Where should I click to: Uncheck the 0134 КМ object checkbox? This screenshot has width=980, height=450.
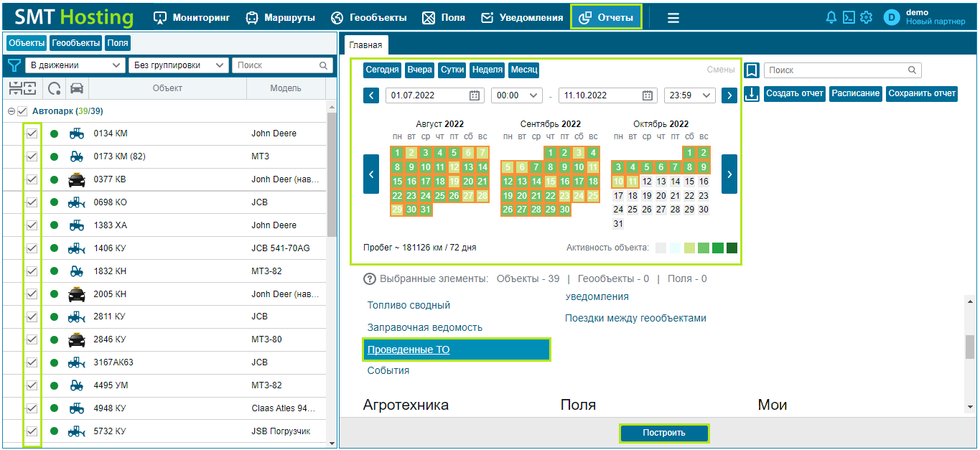point(32,133)
